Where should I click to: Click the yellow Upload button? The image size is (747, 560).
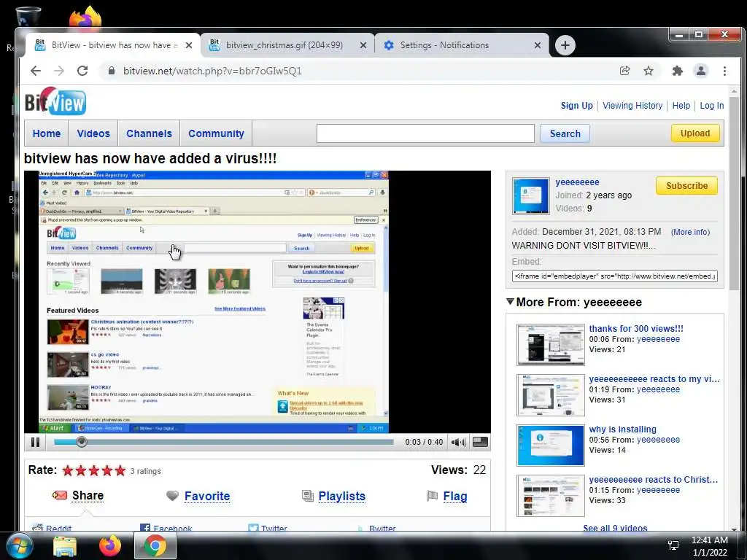pos(695,133)
